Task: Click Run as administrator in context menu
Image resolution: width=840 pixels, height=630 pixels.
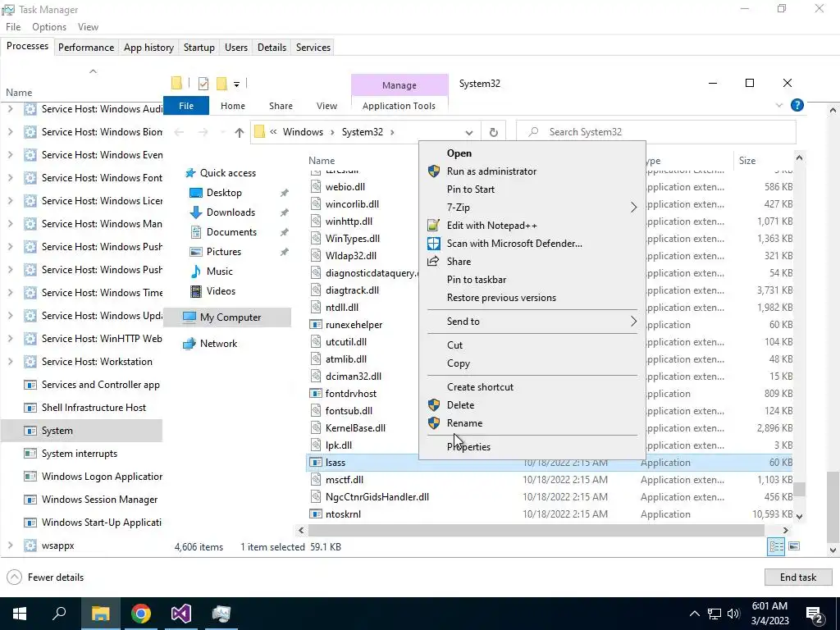Action: 491,171
